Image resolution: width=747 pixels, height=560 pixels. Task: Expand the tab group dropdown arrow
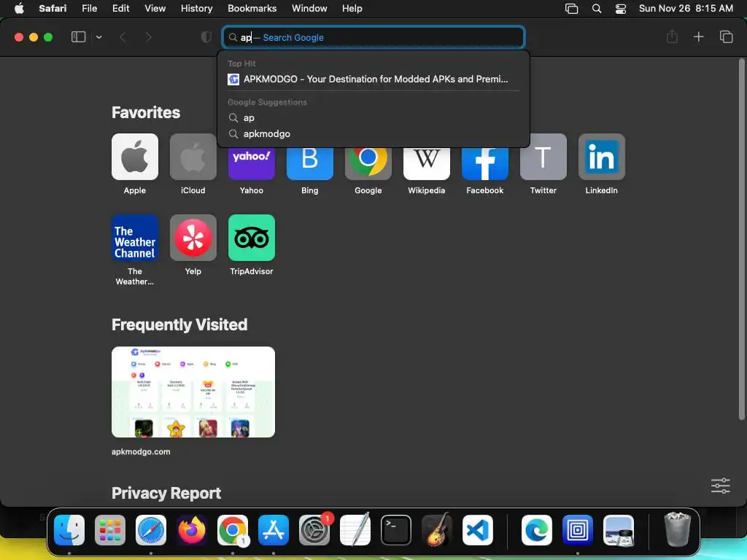tap(98, 37)
